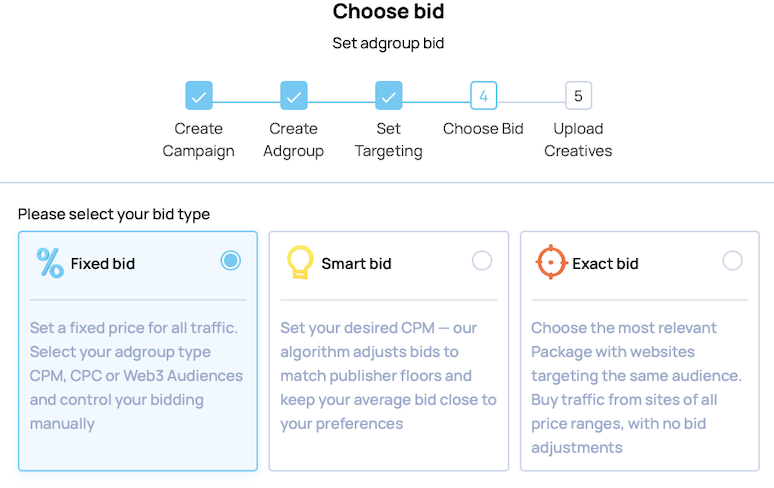
Task: Click the Create Adgroup completed checkmark step
Action: [x=293, y=96]
